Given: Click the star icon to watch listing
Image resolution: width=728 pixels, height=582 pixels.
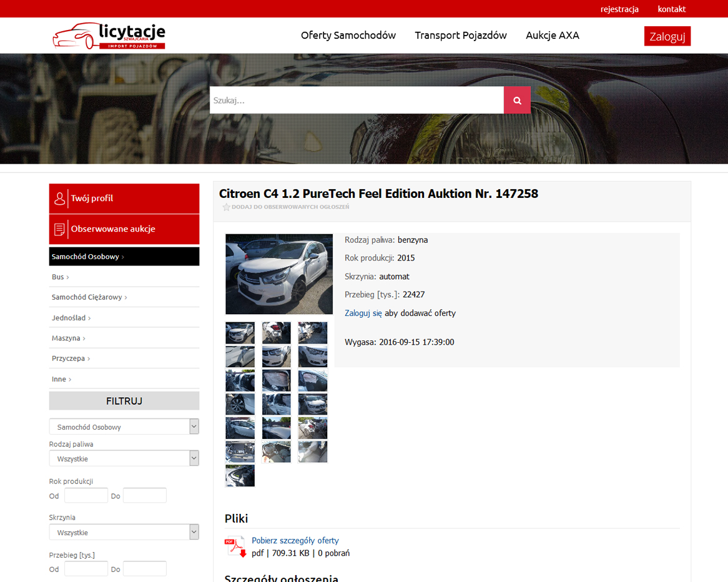Looking at the screenshot, I should (226, 207).
